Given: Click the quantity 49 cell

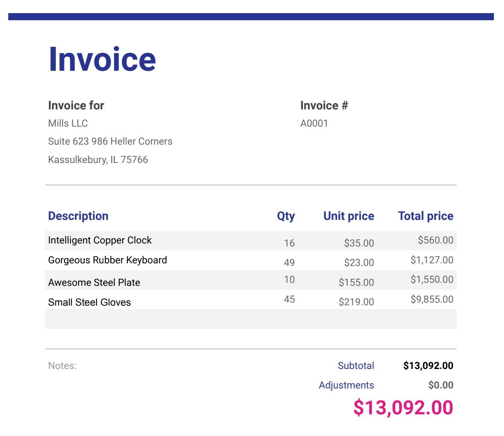Looking at the screenshot, I should [x=289, y=262].
